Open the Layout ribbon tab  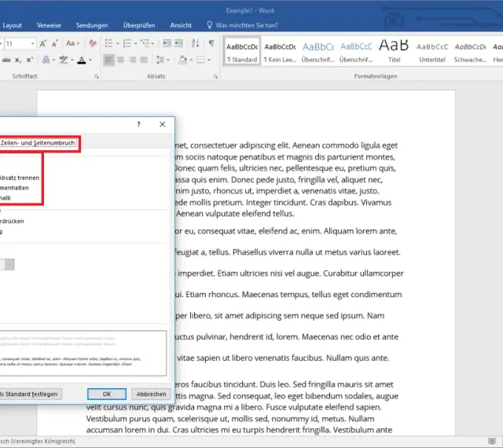point(13,25)
